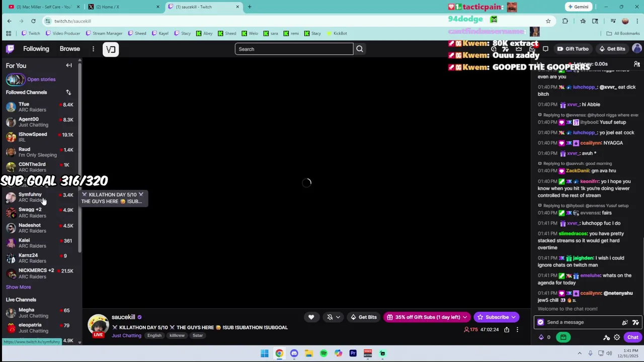Open File Explorer from the taskbar
Viewport: 644px width, 362px height.
point(309,353)
